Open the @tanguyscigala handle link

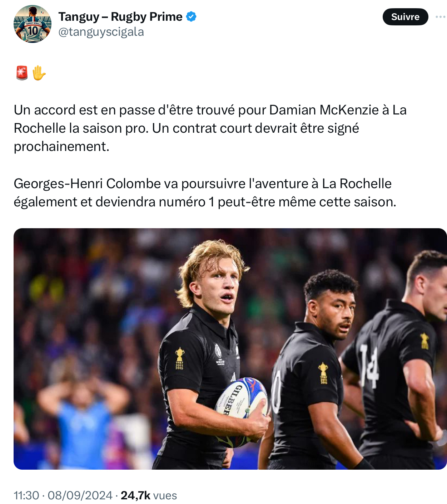(x=101, y=32)
